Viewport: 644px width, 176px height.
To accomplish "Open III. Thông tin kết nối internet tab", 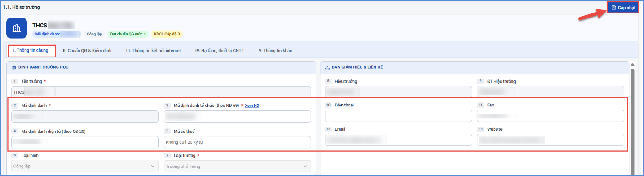I will point(154,51).
